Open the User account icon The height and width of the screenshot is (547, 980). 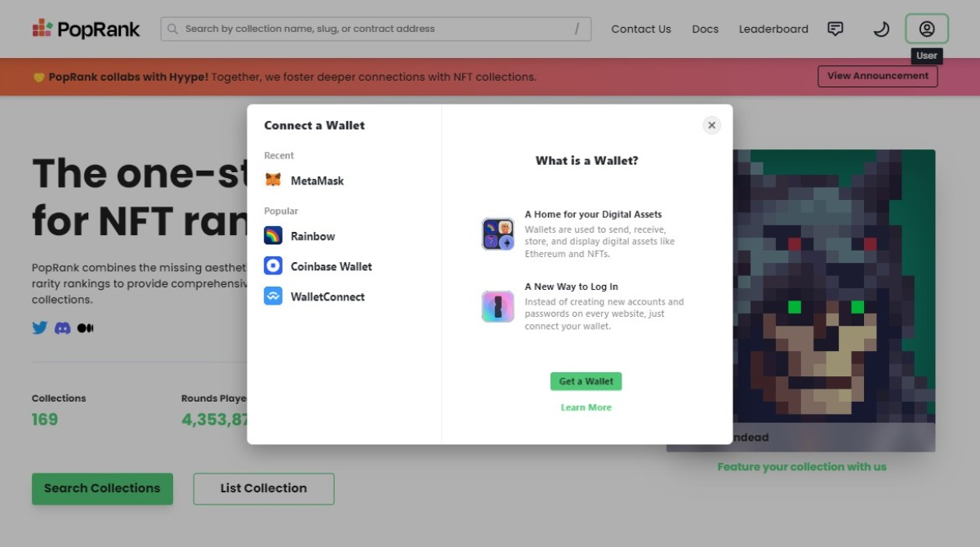[x=926, y=29]
